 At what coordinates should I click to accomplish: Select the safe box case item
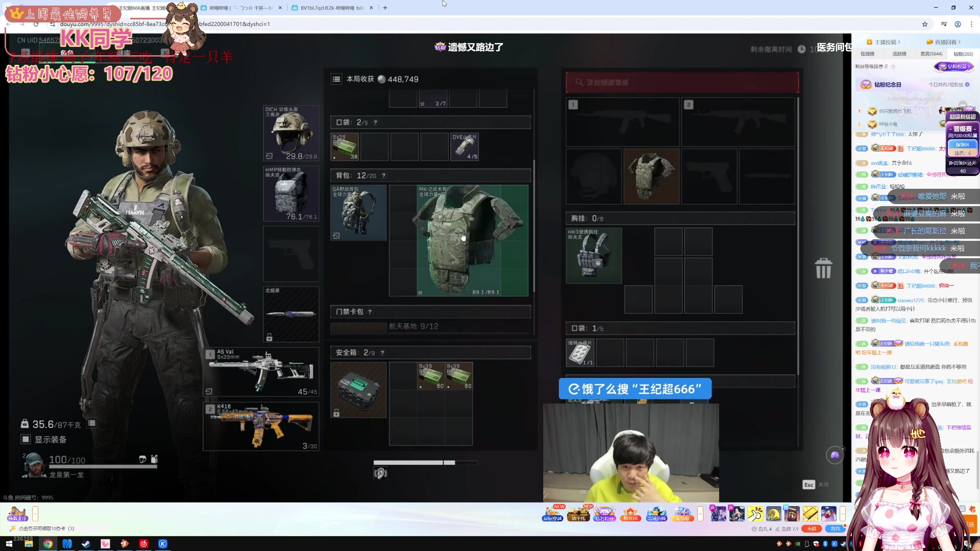pos(358,390)
